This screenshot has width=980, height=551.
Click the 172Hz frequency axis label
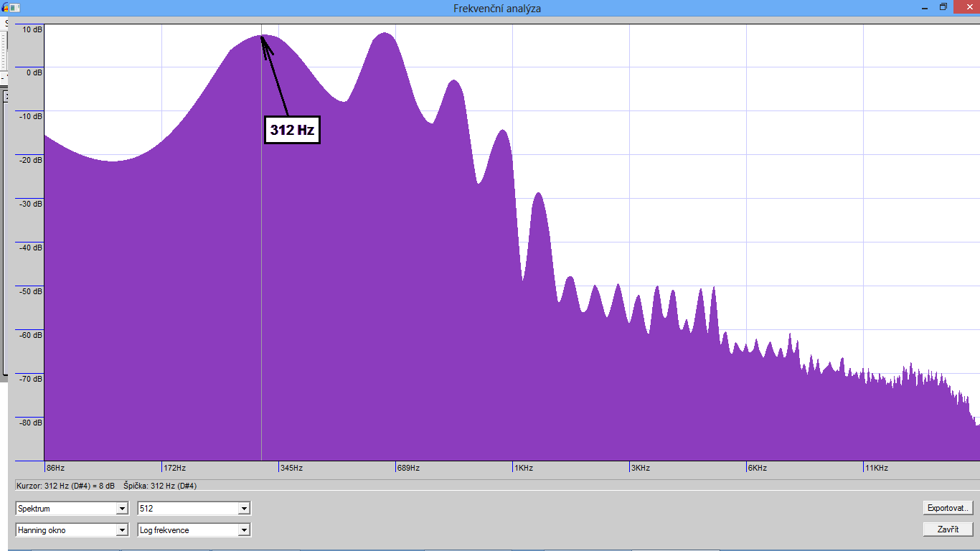coord(174,468)
